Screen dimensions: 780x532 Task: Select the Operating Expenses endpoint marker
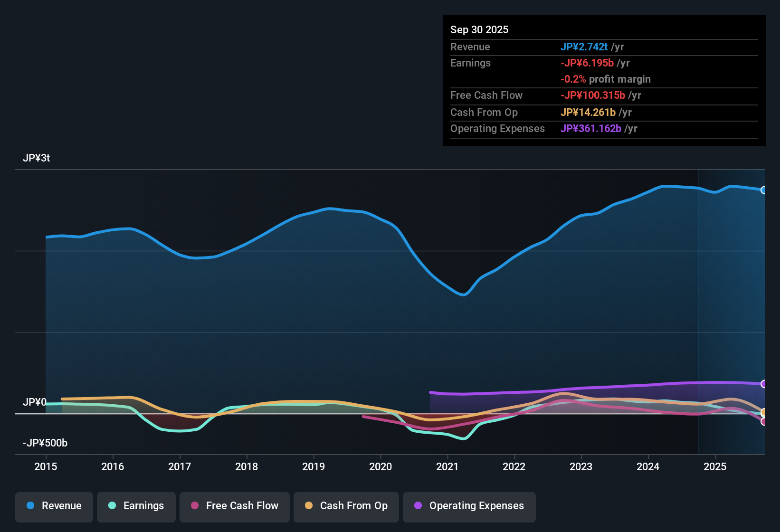(x=764, y=384)
